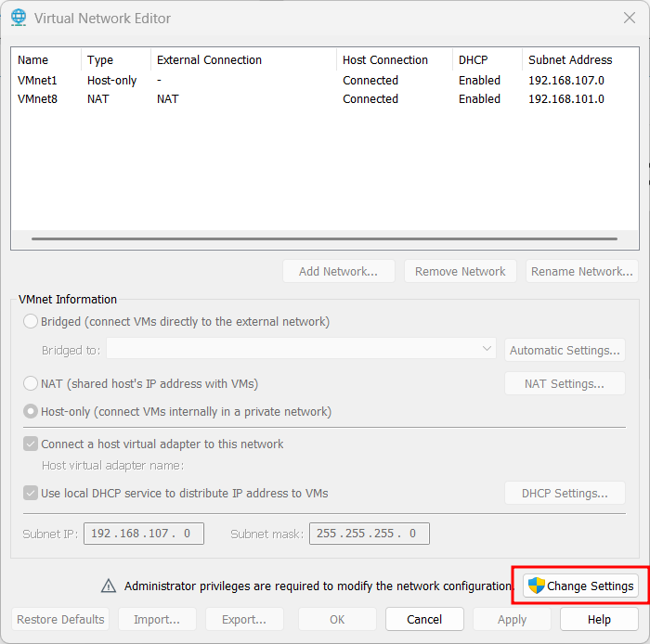Open DHCP Settings

point(565,494)
